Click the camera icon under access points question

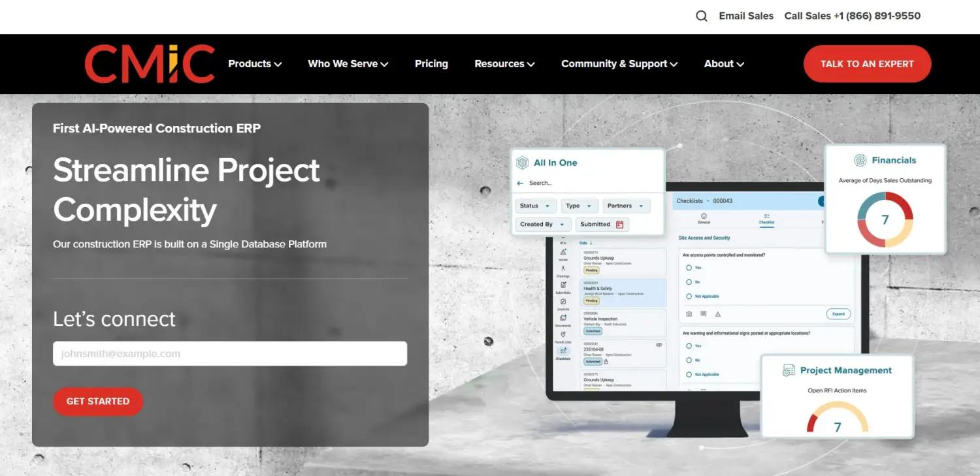coord(689,314)
